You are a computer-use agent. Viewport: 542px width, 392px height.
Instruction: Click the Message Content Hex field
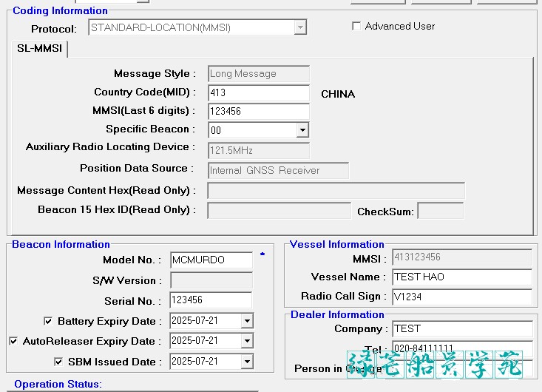coord(336,191)
